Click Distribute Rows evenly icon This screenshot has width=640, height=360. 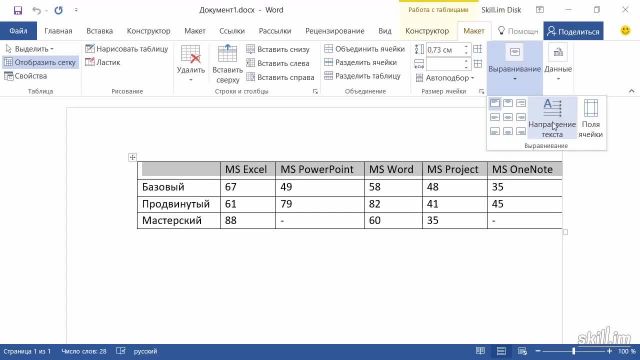[478, 49]
